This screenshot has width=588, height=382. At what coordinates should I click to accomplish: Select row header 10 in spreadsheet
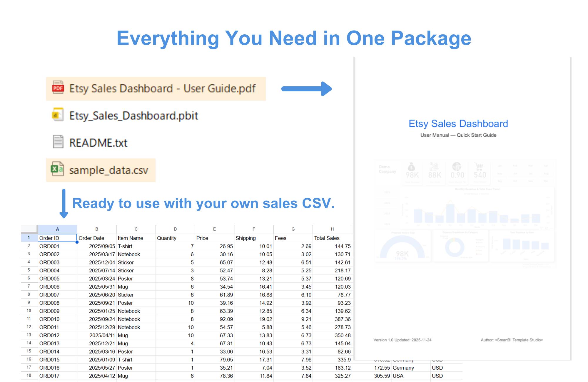[x=29, y=311]
